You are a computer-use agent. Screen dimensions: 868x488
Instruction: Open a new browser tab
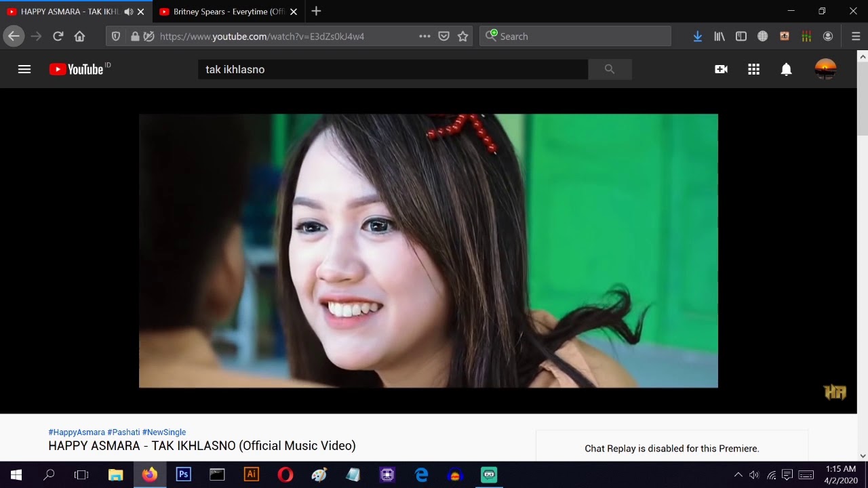pyautogui.click(x=316, y=12)
